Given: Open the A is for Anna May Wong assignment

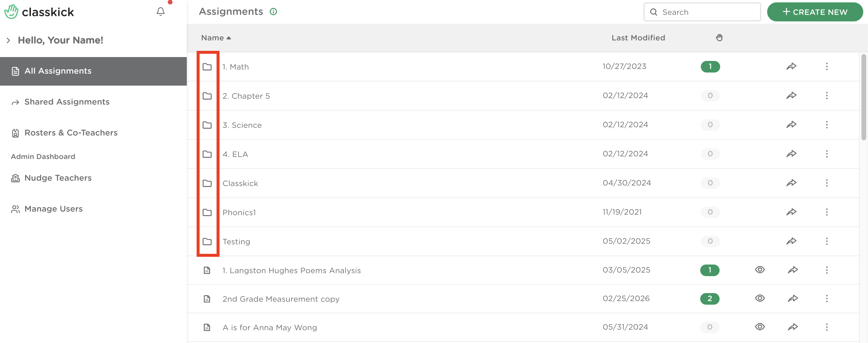Looking at the screenshot, I should [270, 328].
